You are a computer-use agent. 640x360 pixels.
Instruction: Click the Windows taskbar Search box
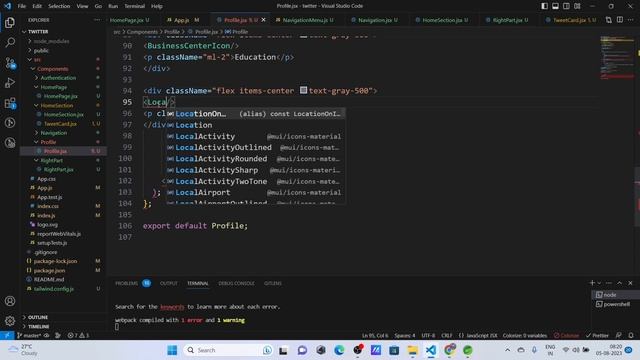(x=228, y=350)
